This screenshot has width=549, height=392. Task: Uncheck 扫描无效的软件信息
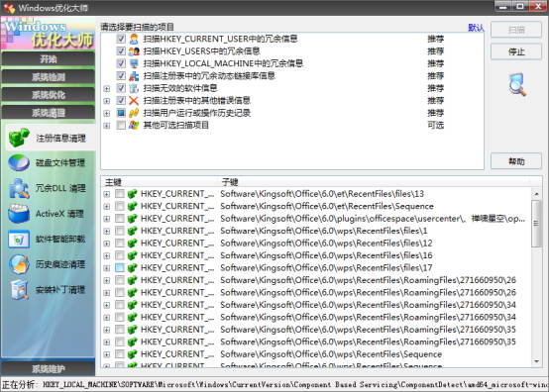(121, 88)
